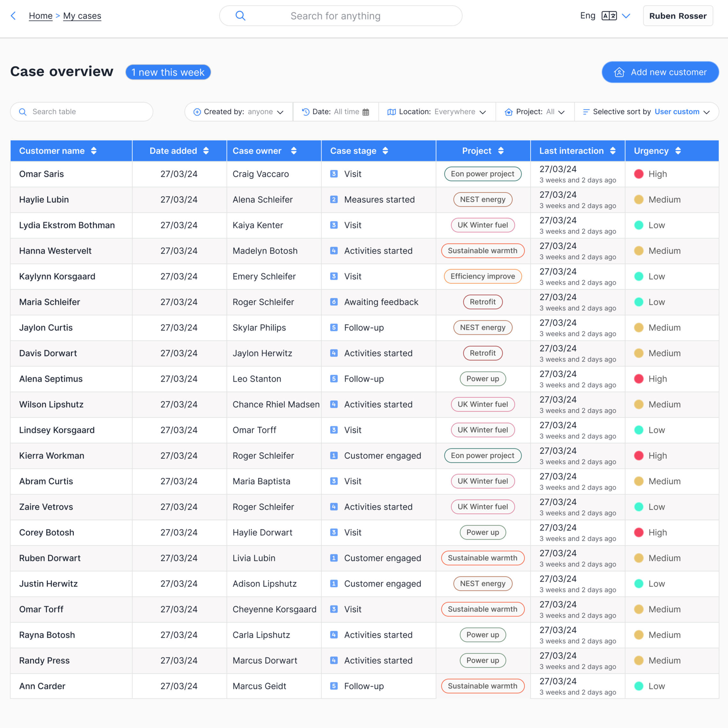Go to Home breadcrumb link
728x728 pixels.
tap(41, 16)
